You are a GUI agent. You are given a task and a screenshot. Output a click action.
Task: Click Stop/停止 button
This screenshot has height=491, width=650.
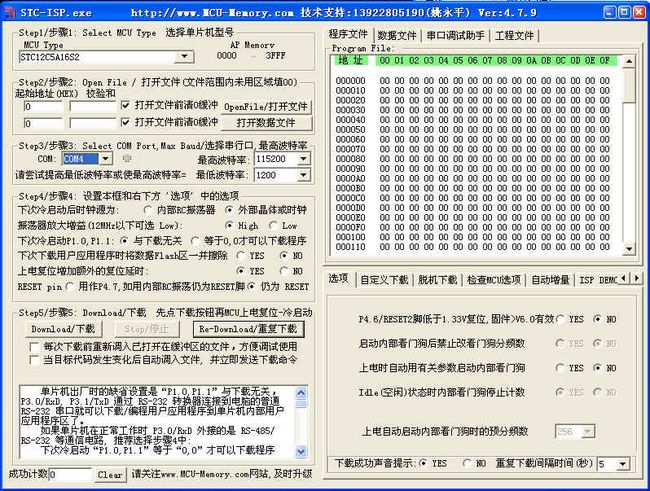tap(147, 329)
